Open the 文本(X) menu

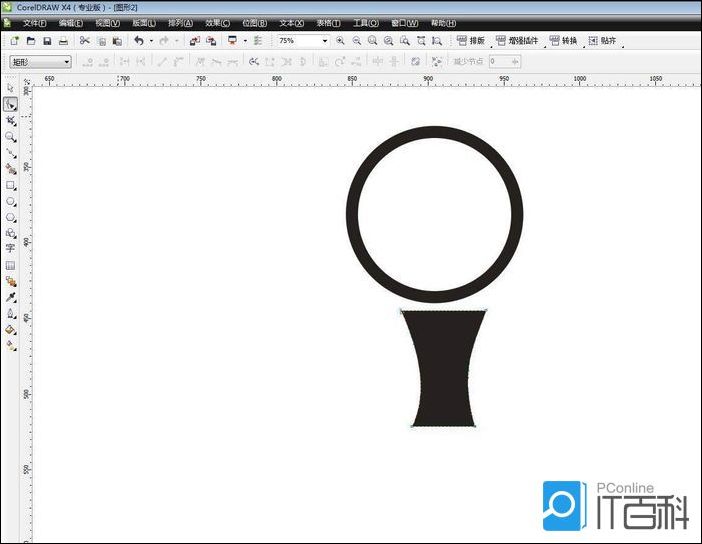click(291, 23)
